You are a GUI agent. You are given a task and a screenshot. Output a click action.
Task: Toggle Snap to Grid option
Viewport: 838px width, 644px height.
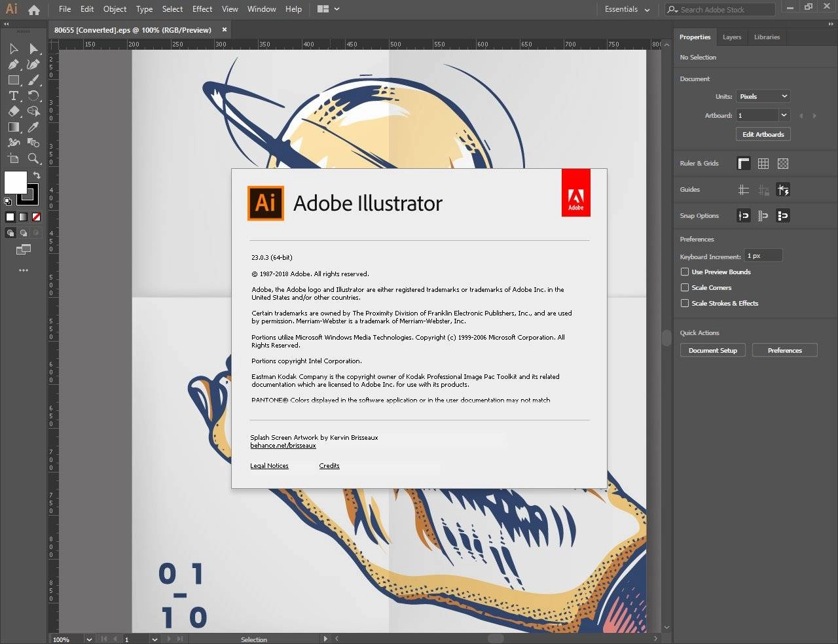click(763, 216)
